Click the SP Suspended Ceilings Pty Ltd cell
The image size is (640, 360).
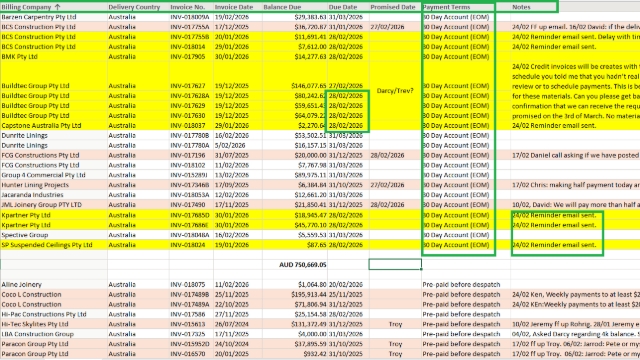pyautogui.click(x=53, y=245)
